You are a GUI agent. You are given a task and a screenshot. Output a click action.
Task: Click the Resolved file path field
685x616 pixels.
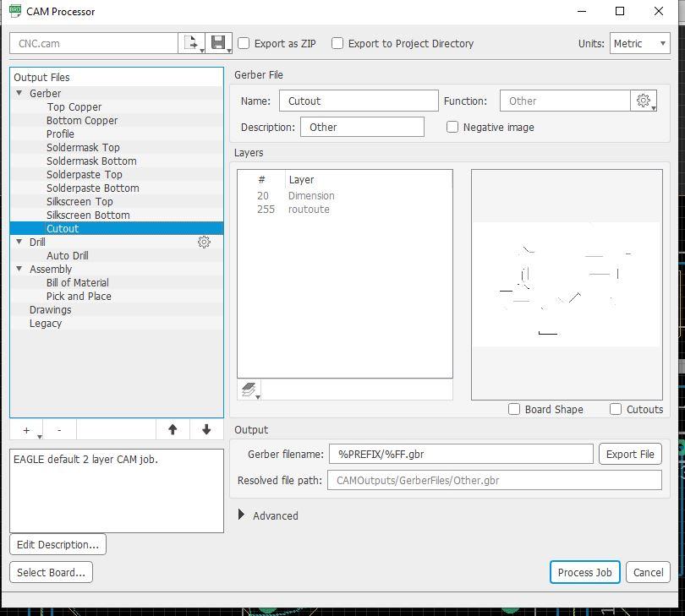pyautogui.click(x=495, y=480)
